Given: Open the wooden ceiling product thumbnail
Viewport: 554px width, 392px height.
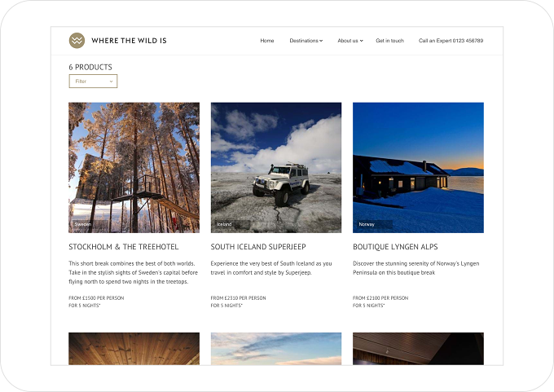Looking at the screenshot, I should (134, 349).
